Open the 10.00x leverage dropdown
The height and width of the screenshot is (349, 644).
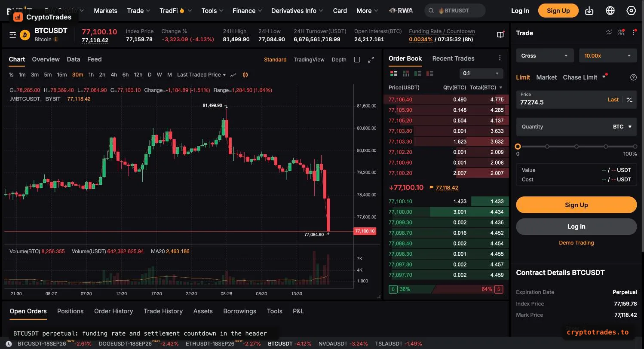pyautogui.click(x=608, y=56)
